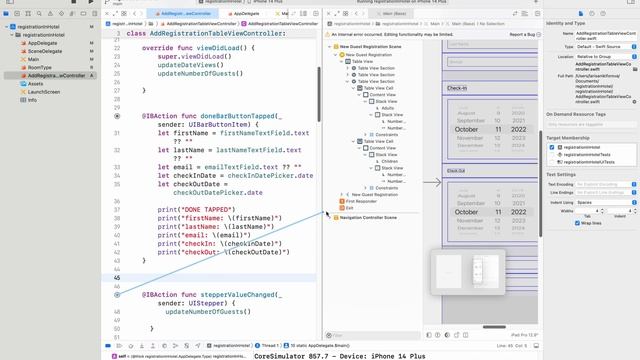Select iPhone 14 Plus run destination
Image resolution: width=640 pixels, height=360 pixels.
pos(268,2)
